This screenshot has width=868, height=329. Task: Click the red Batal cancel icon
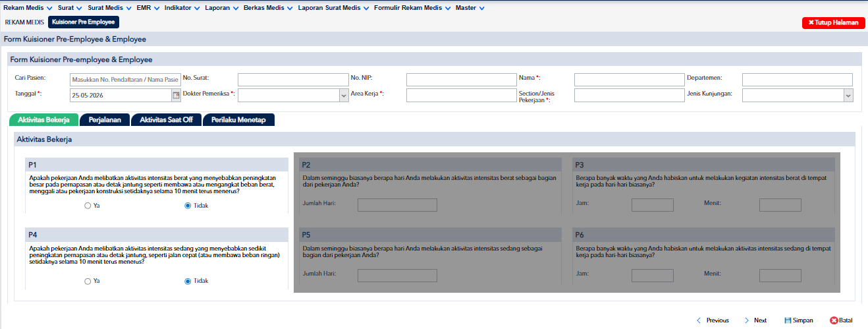click(x=834, y=320)
